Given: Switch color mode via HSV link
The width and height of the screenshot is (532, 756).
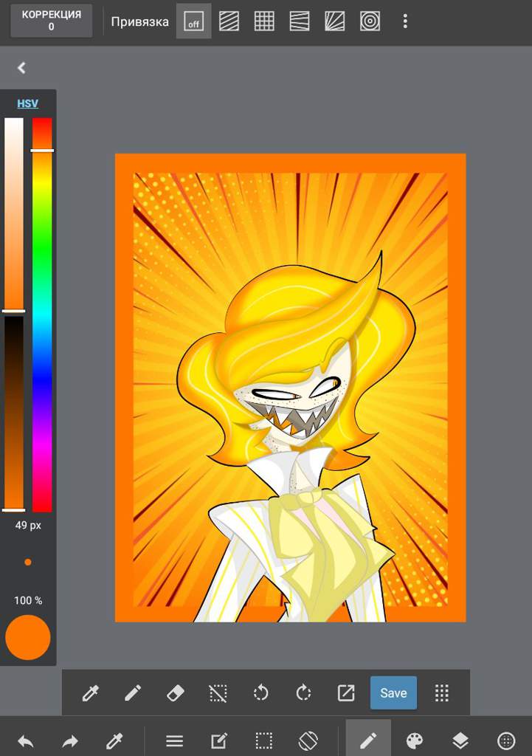Looking at the screenshot, I should coord(27,103).
